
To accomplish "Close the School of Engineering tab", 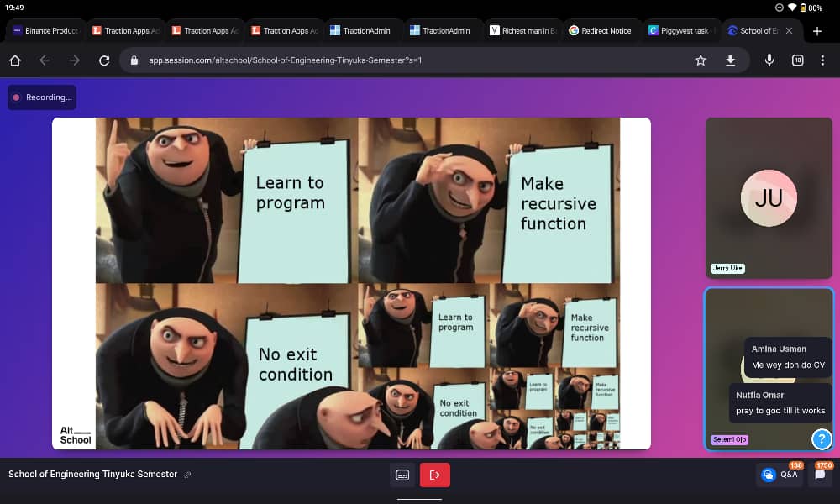I will pyautogui.click(x=789, y=30).
